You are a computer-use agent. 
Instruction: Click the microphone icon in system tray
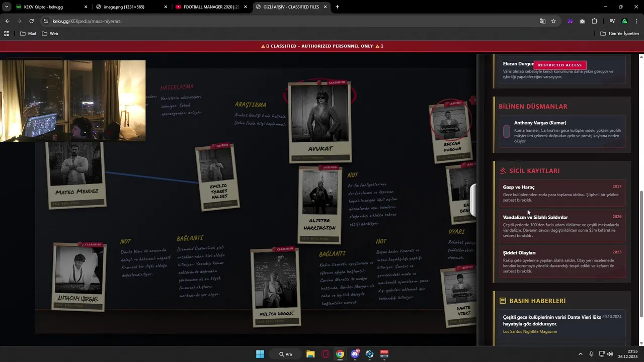click(591, 354)
